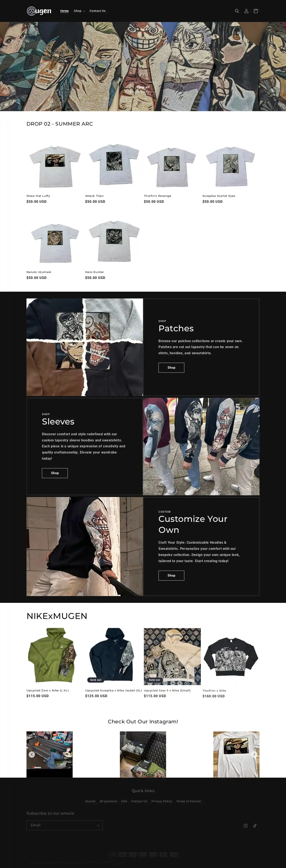Click the Mugen logo
Image resolution: width=286 pixels, height=868 pixels.
pyautogui.click(x=39, y=11)
